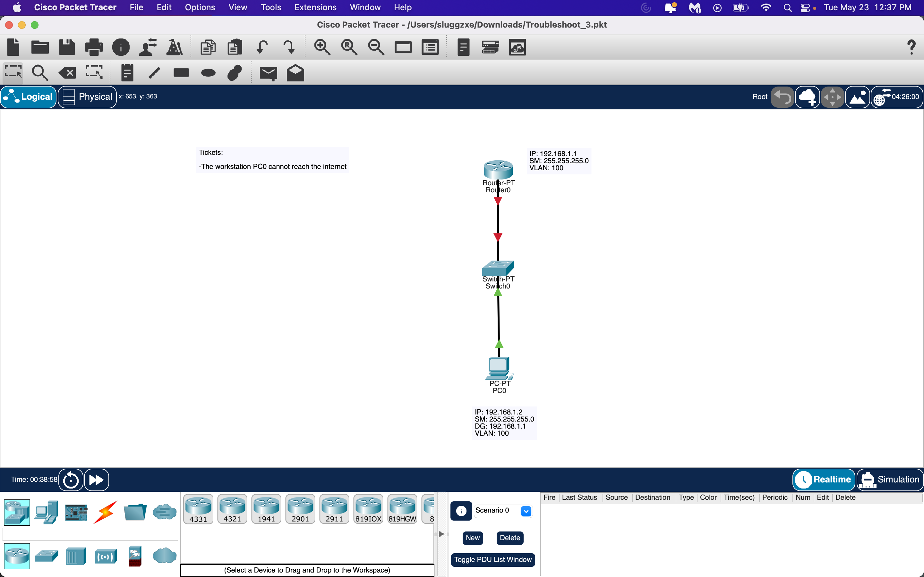The image size is (924, 577).
Task: Switch to Simulation mode
Action: pyautogui.click(x=890, y=480)
